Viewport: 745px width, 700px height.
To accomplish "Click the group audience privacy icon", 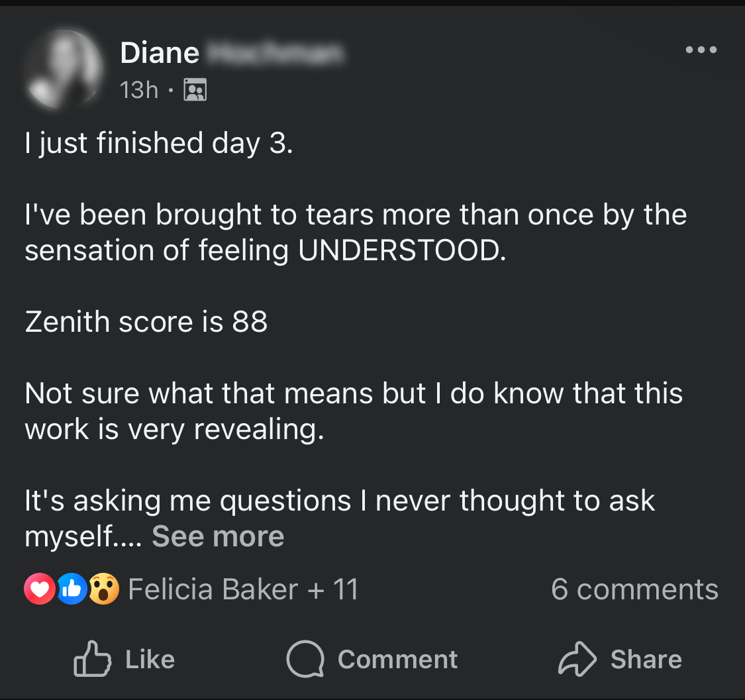I will tap(195, 89).
